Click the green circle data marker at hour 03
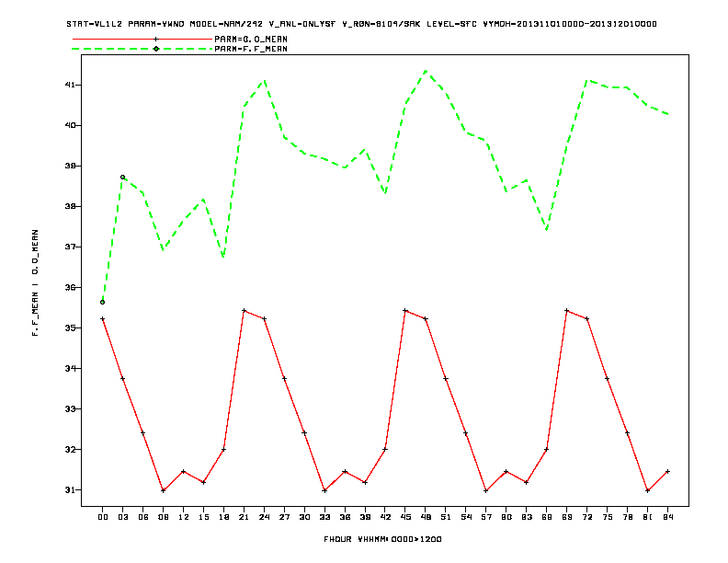This screenshot has height=563, width=728. (x=122, y=177)
